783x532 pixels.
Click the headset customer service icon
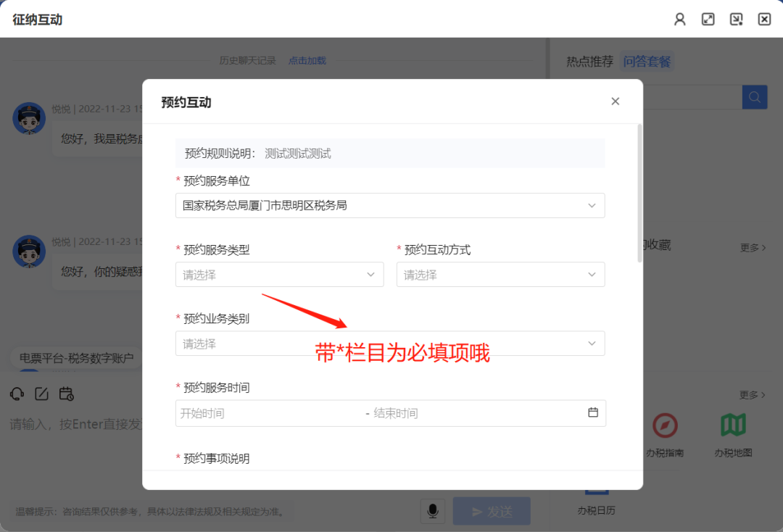coord(17,394)
